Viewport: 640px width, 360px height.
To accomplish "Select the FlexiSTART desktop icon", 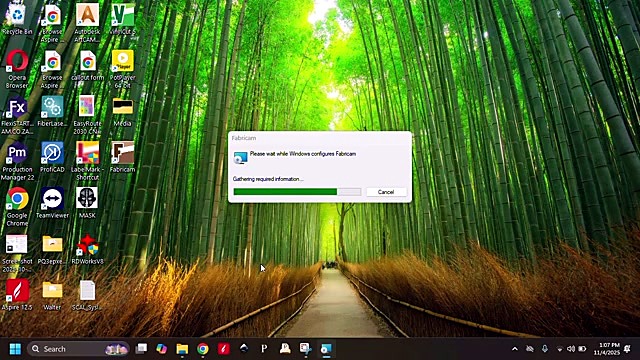I will pyautogui.click(x=17, y=115).
